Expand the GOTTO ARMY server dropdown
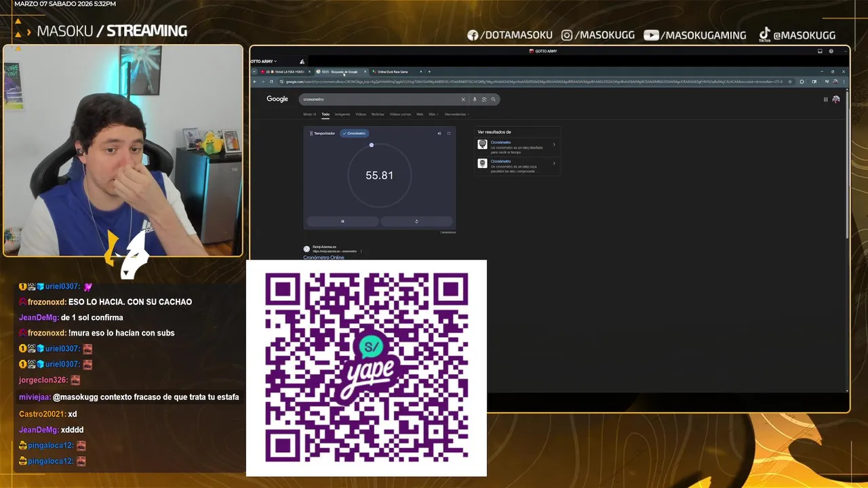868x488 pixels. pos(263,61)
